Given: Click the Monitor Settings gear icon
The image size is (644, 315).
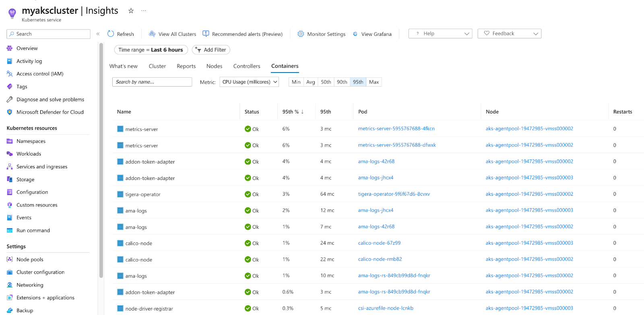Looking at the screenshot, I should pyautogui.click(x=301, y=34).
